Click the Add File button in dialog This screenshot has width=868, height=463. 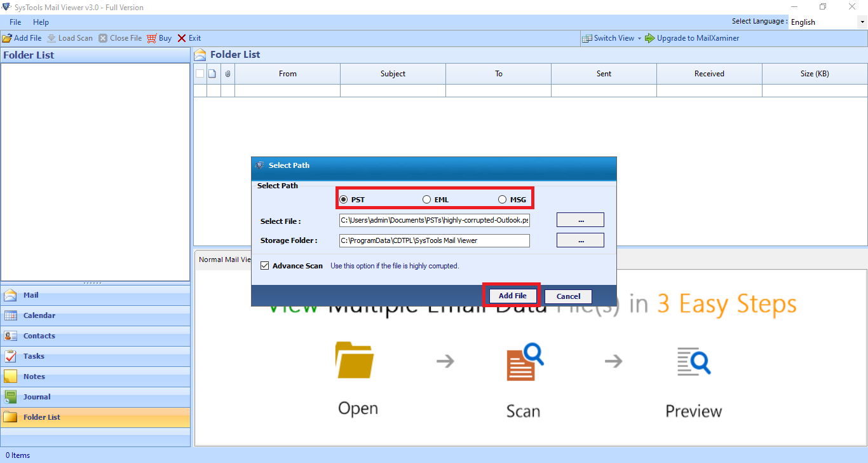pos(512,296)
